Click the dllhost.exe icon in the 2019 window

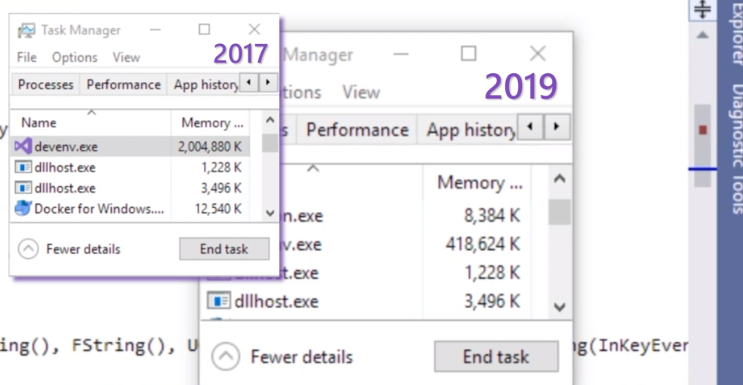pyautogui.click(x=219, y=301)
